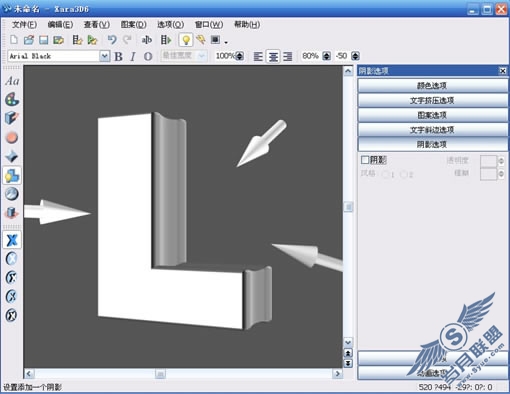Click the horizontal scrollbar thumb

click(x=160, y=374)
